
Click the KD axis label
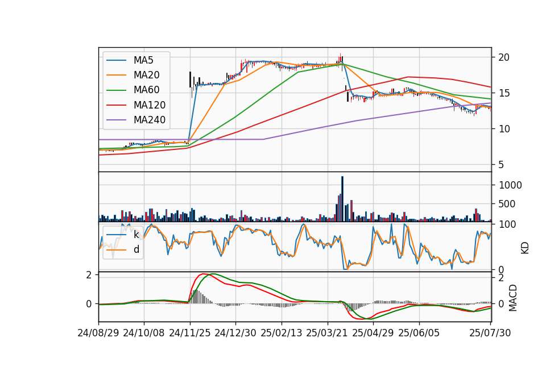point(525,248)
